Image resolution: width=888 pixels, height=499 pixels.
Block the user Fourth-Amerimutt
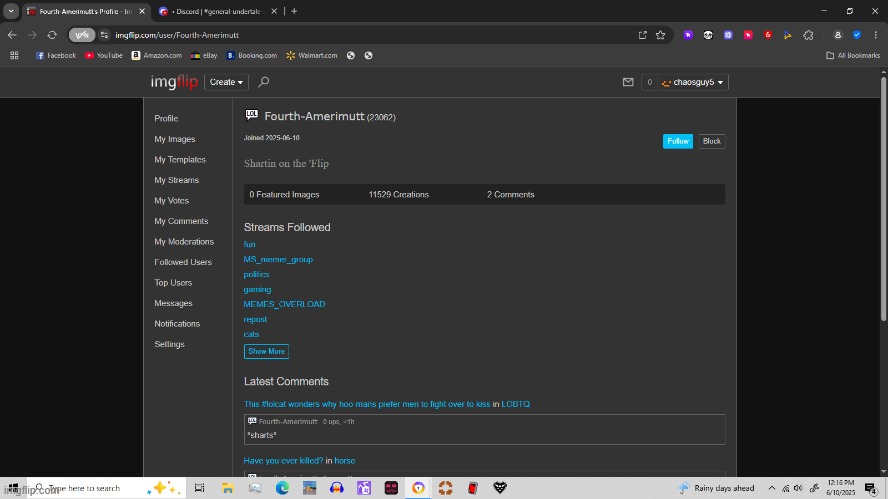point(711,141)
